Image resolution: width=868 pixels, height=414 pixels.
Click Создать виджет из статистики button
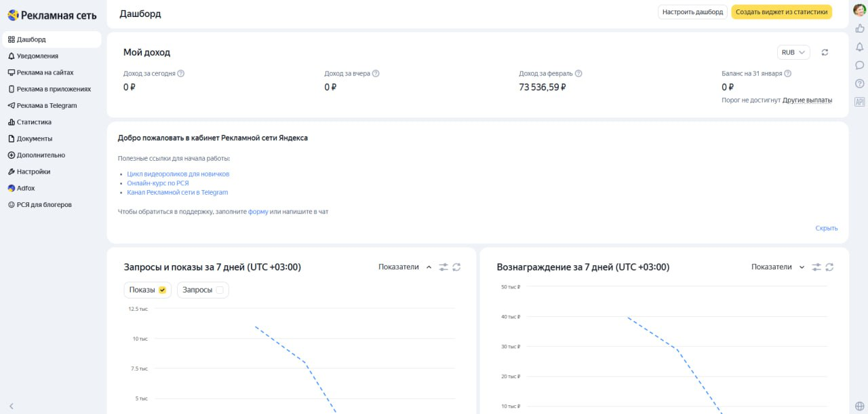781,12
